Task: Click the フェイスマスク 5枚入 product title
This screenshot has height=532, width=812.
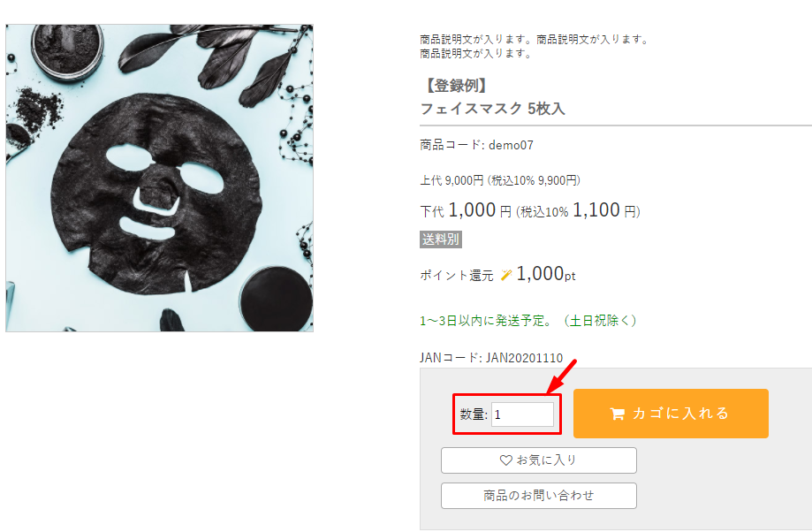Action: click(492, 109)
